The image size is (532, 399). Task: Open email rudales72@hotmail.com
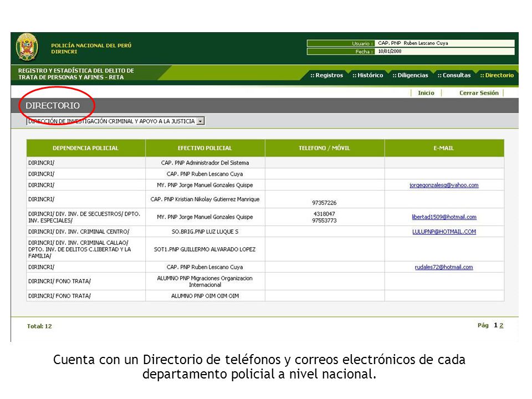(444, 267)
